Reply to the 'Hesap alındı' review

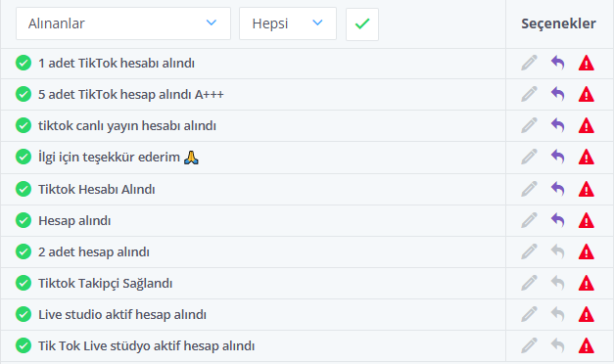558,220
